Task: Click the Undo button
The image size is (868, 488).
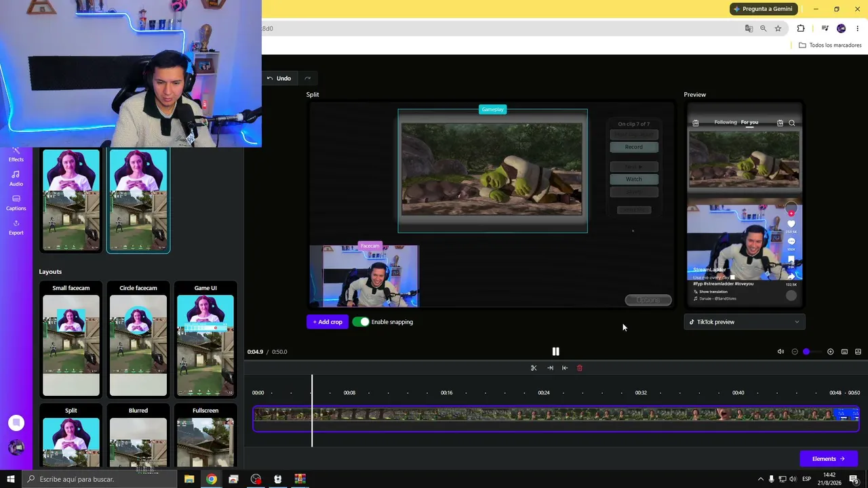Action: point(279,78)
